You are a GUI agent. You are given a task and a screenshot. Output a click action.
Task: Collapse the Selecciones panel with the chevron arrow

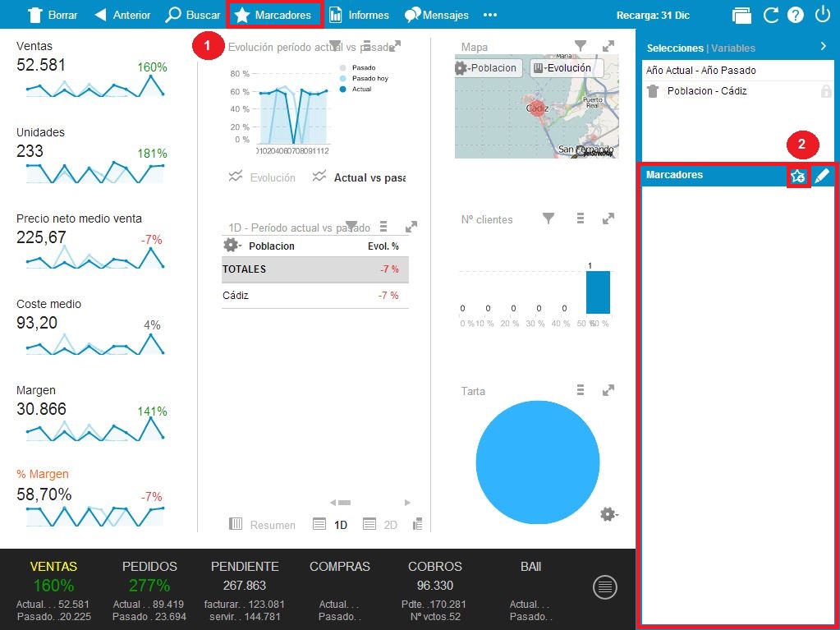tap(823, 47)
